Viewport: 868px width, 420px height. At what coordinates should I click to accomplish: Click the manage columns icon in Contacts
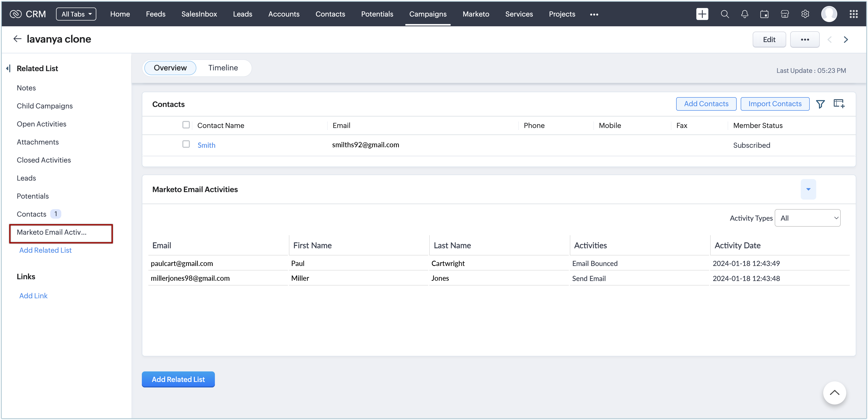839,104
